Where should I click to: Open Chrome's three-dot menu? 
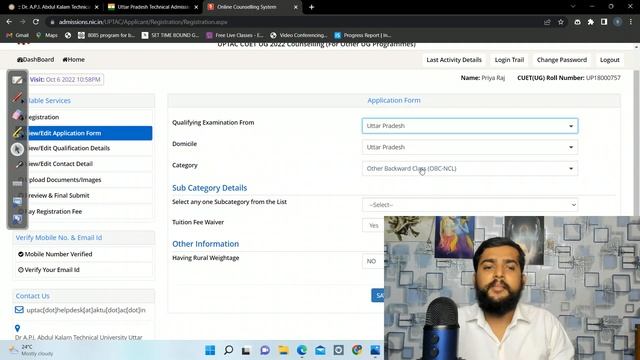(631, 22)
